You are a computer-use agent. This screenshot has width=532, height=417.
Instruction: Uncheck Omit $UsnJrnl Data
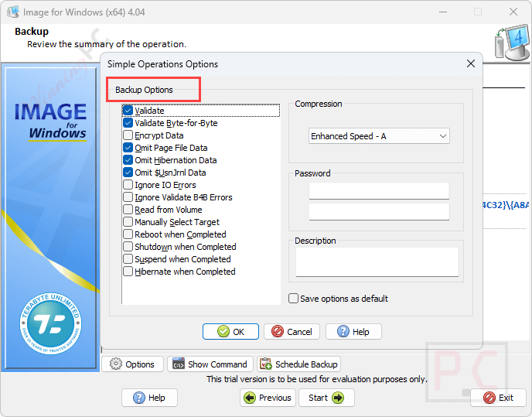tap(128, 173)
